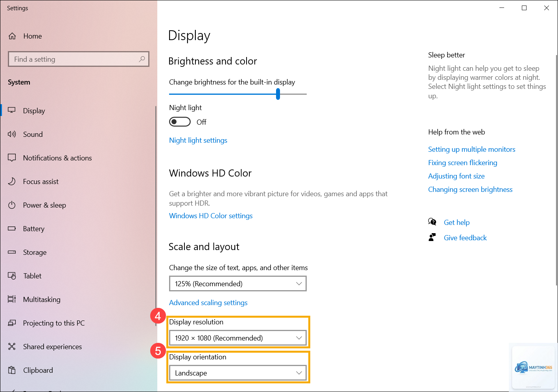Click the Multitasking icon
The image size is (558, 392).
(x=12, y=299)
